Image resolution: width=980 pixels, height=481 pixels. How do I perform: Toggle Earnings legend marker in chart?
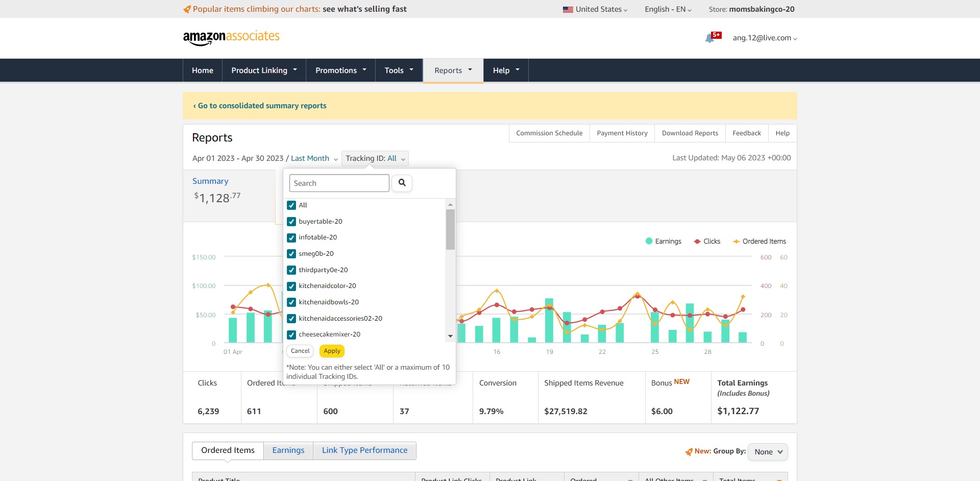click(x=649, y=241)
